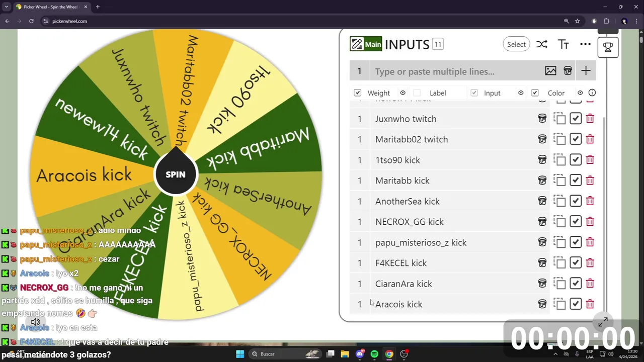
Task: Edit the 'papu_misterioso_z kick' input text
Action: tap(421, 242)
